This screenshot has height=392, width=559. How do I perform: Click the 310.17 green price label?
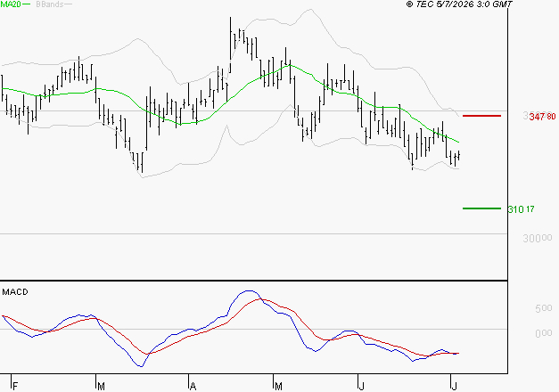[521, 209]
